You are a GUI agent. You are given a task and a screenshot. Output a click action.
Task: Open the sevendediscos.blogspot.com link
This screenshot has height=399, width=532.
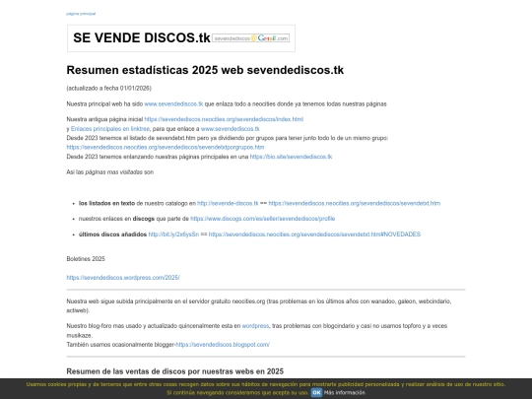point(223,345)
